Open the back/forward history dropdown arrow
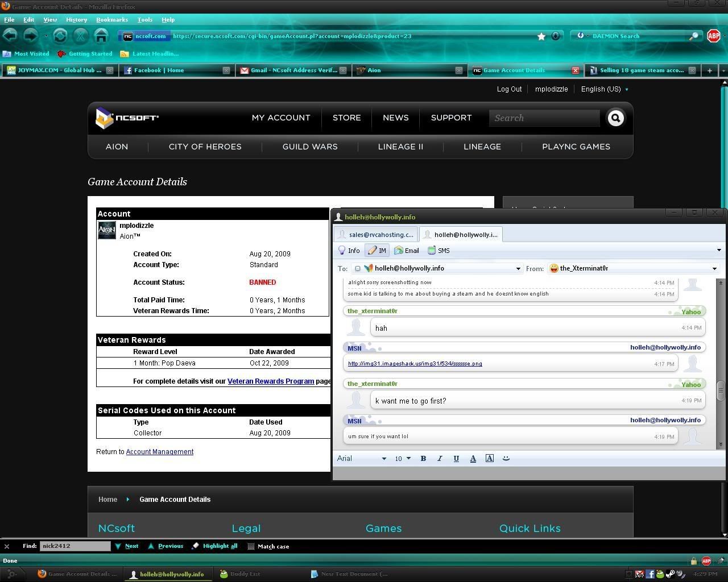Viewport: 728px width, 582px height. (x=46, y=36)
